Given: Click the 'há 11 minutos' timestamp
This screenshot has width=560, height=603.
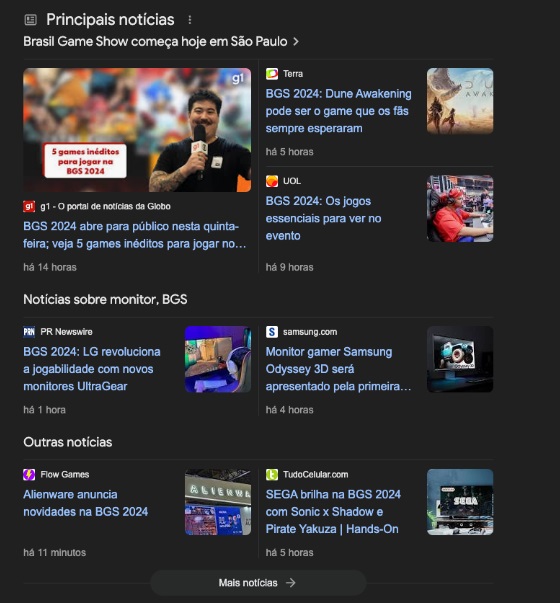Looking at the screenshot, I should point(55,553).
